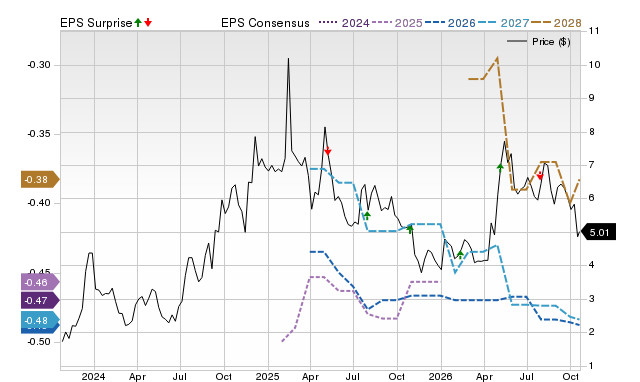This screenshot has width=640, height=382.
Task: Click the 7 label on the price axis
Action: tap(591, 165)
